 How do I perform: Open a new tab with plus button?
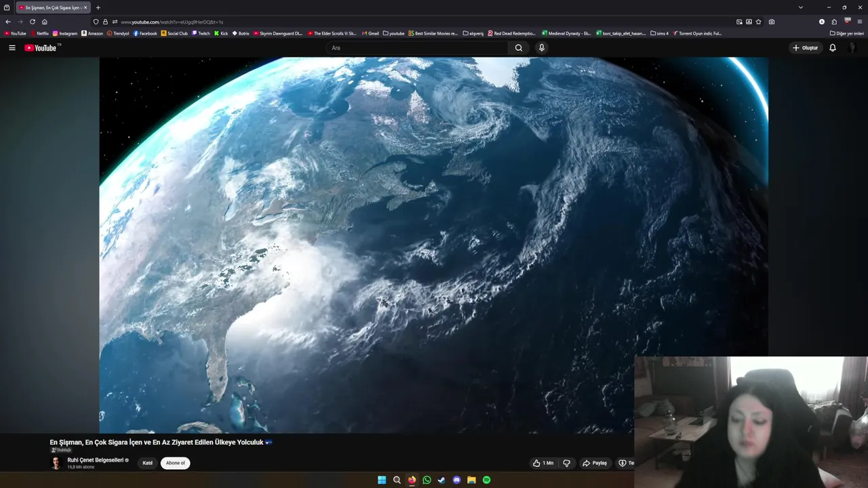[x=98, y=7]
